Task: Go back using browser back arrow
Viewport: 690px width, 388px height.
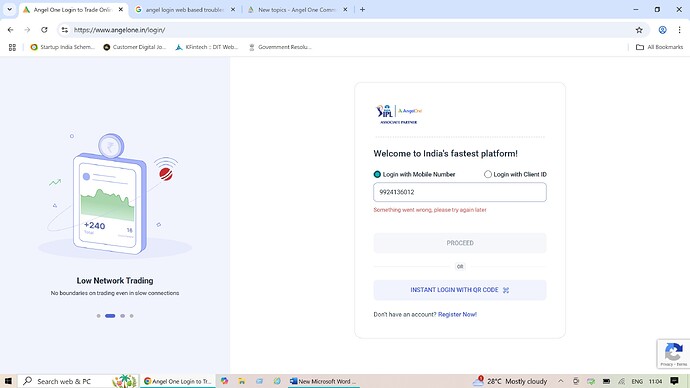Action: tap(11, 30)
